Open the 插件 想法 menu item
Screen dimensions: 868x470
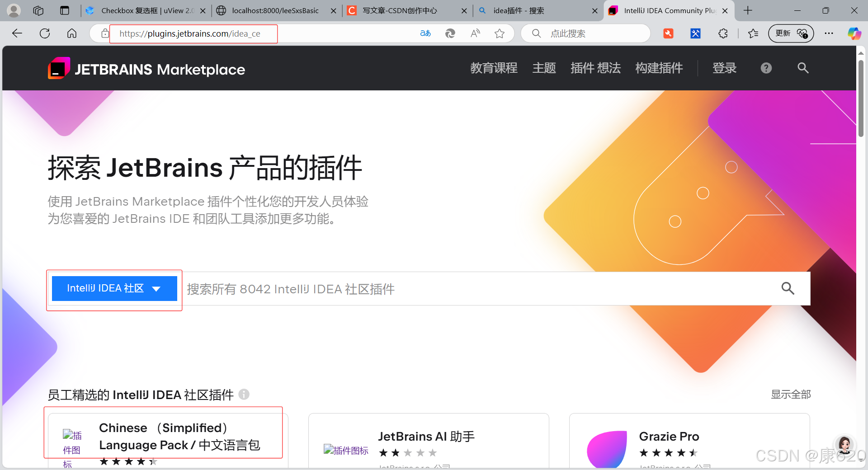595,68
